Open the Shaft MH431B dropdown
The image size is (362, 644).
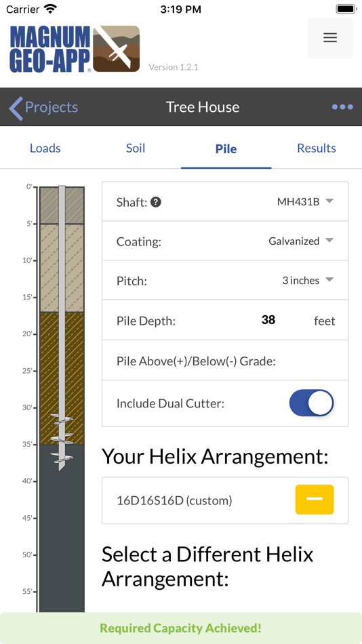[305, 201]
